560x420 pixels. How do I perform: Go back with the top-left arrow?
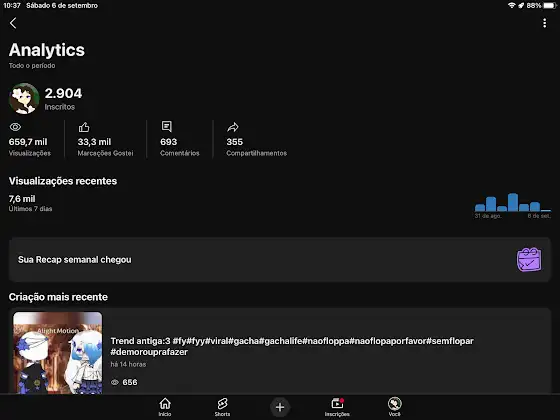[x=13, y=23]
